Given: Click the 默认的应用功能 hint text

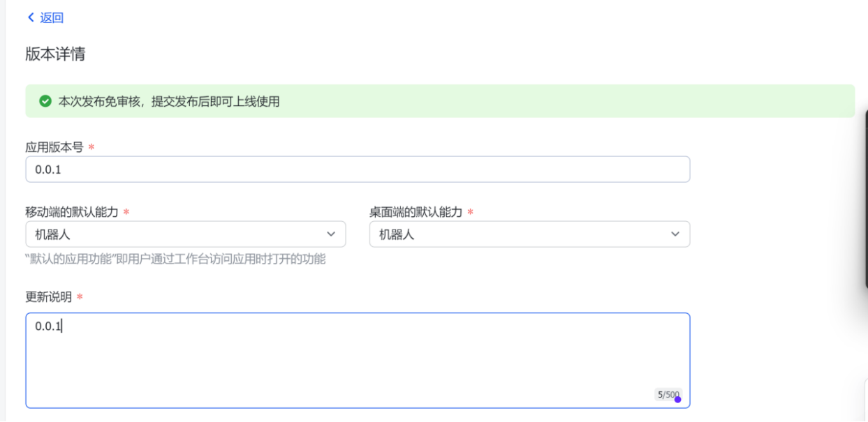Looking at the screenshot, I should point(175,259).
